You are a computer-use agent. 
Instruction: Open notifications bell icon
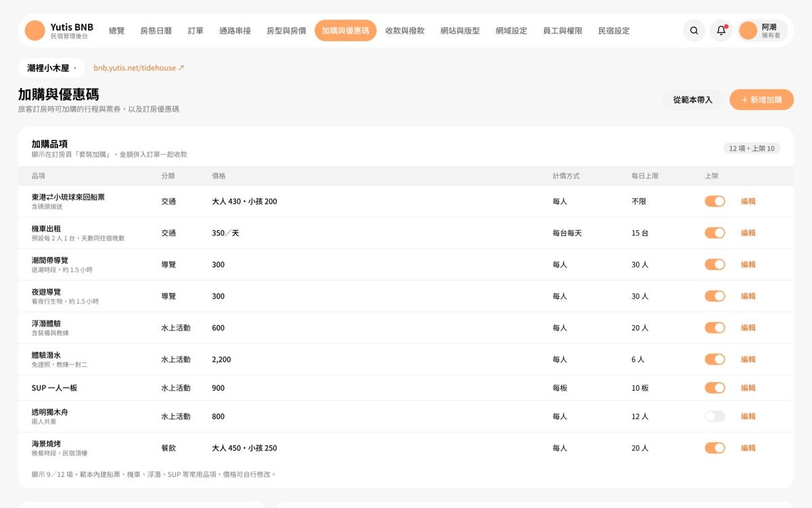click(721, 30)
